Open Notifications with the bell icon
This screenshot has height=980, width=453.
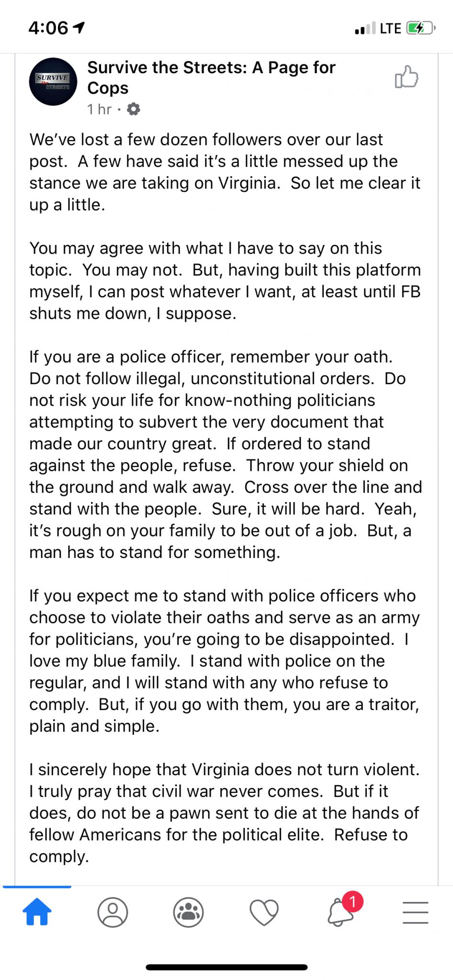[340, 913]
